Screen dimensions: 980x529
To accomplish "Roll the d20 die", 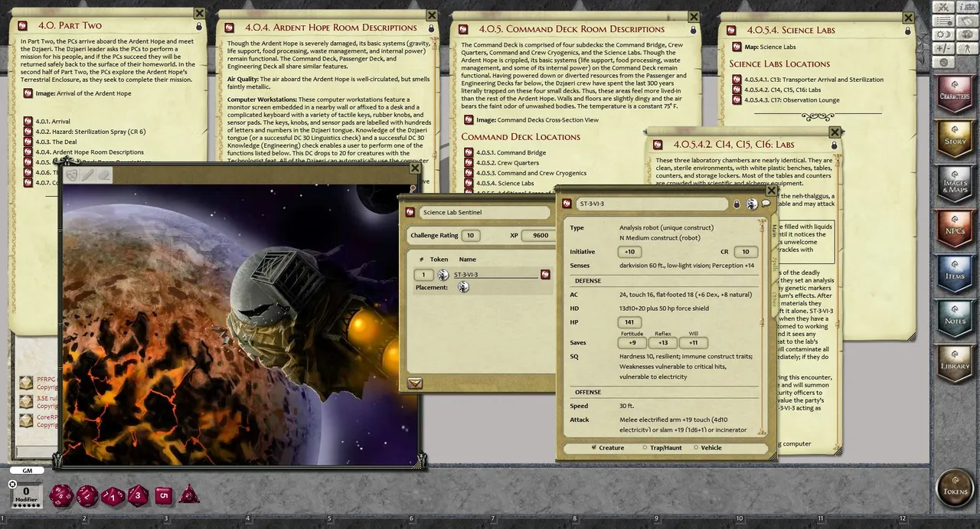I will pyautogui.click(x=60, y=495).
